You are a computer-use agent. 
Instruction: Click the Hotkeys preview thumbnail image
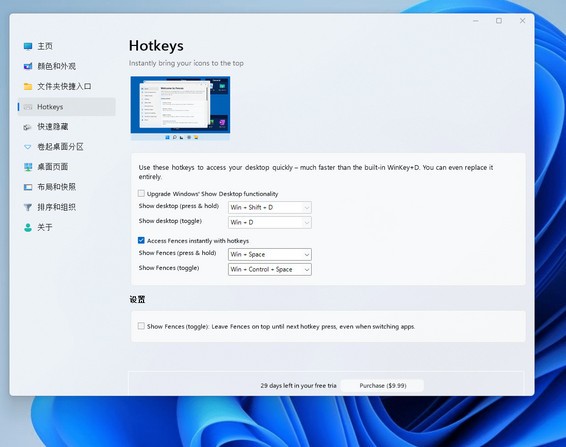click(x=180, y=108)
